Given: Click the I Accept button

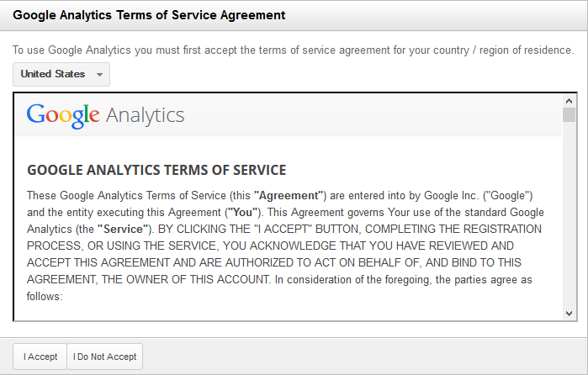Looking at the screenshot, I should tap(40, 357).
